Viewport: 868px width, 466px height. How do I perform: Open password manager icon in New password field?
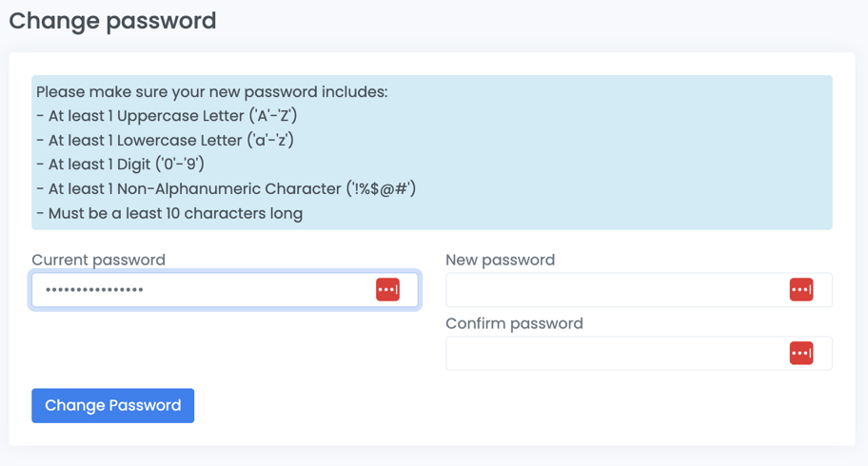point(801,289)
